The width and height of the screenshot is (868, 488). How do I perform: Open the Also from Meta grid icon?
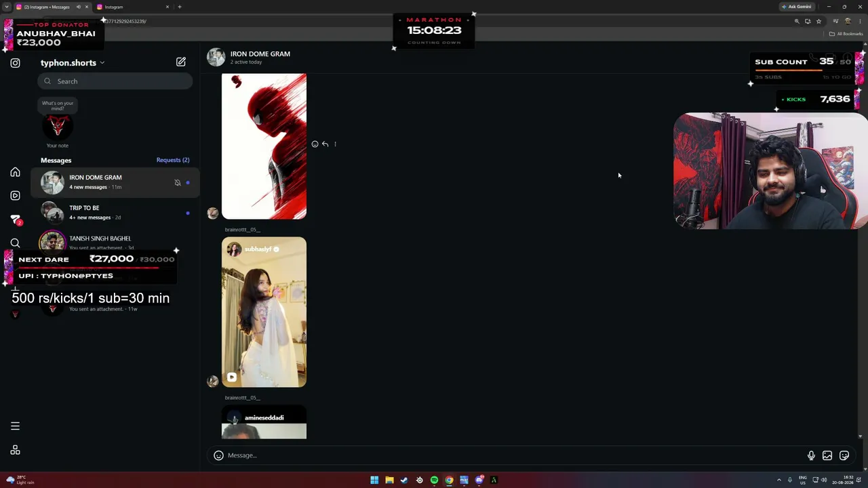(15, 450)
